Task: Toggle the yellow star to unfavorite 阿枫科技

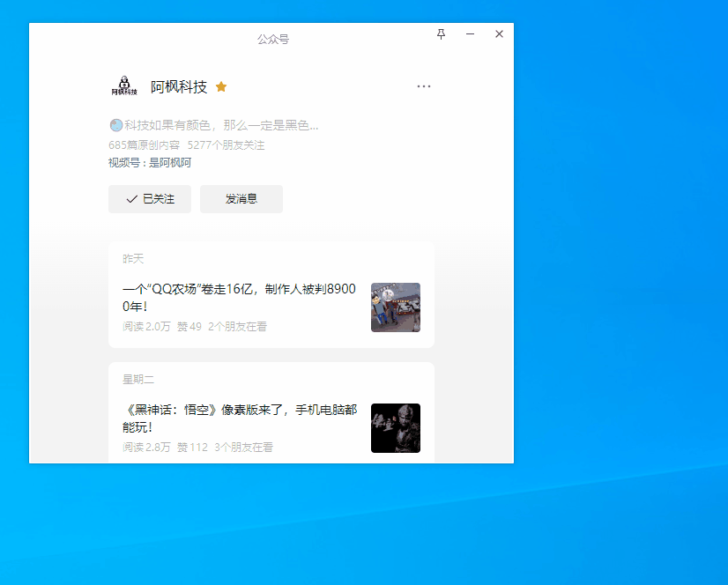Action: coord(221,86)
